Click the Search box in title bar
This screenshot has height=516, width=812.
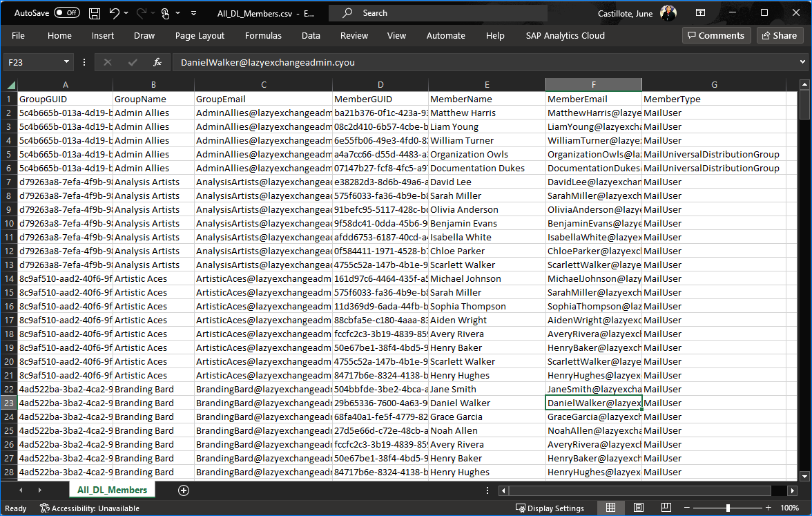438,13
